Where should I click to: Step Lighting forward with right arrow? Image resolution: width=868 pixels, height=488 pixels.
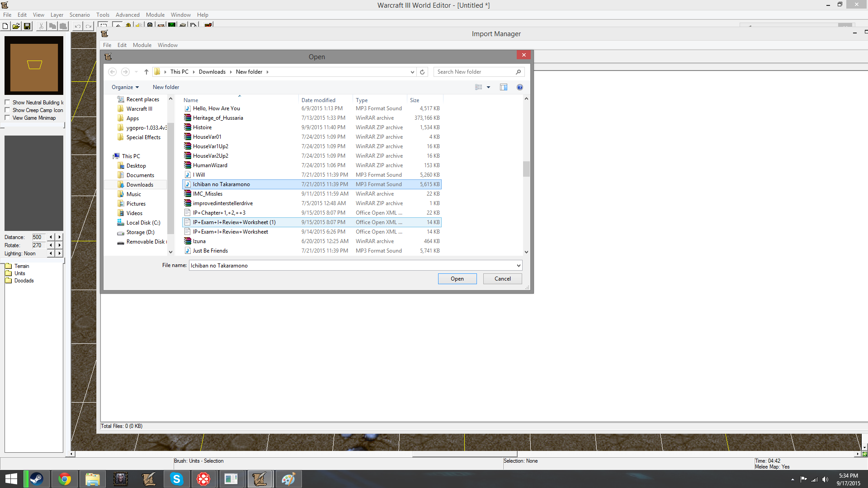[59, 253]
